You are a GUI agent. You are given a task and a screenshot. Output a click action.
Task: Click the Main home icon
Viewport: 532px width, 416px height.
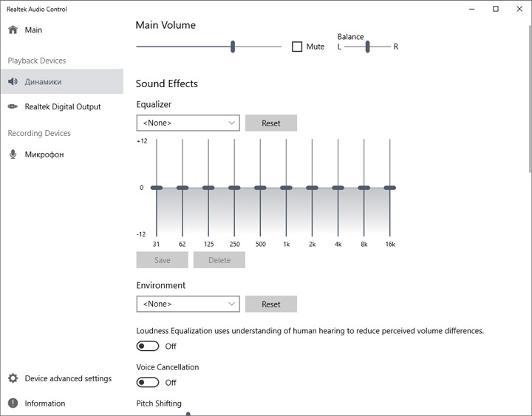pyautogui.click(x=13, y=30)
